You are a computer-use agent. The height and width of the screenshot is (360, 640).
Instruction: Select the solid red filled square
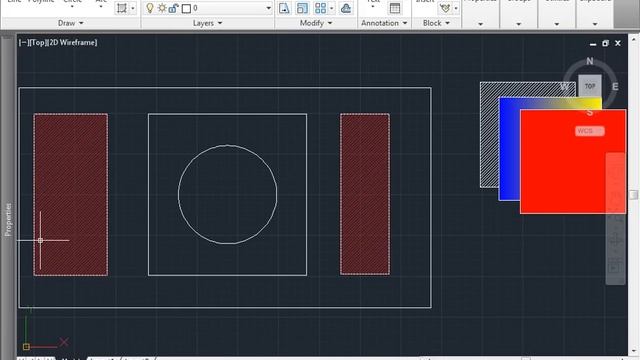573,161
